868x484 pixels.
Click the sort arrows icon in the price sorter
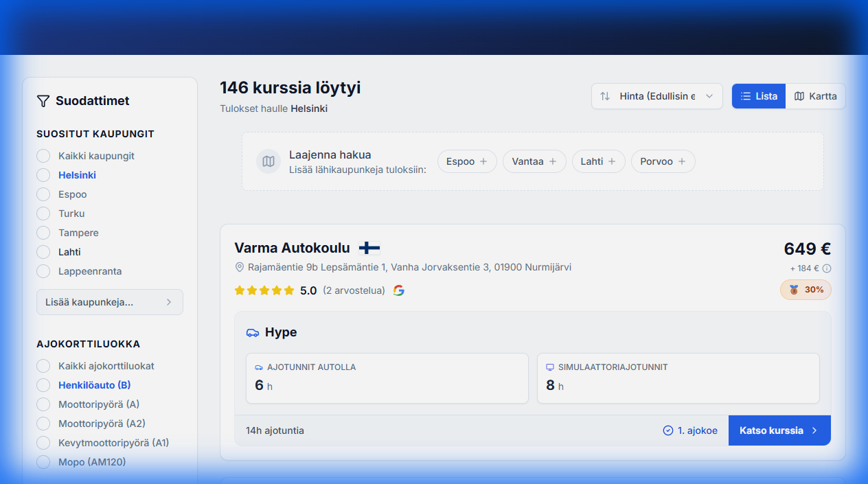coord(605,96)
